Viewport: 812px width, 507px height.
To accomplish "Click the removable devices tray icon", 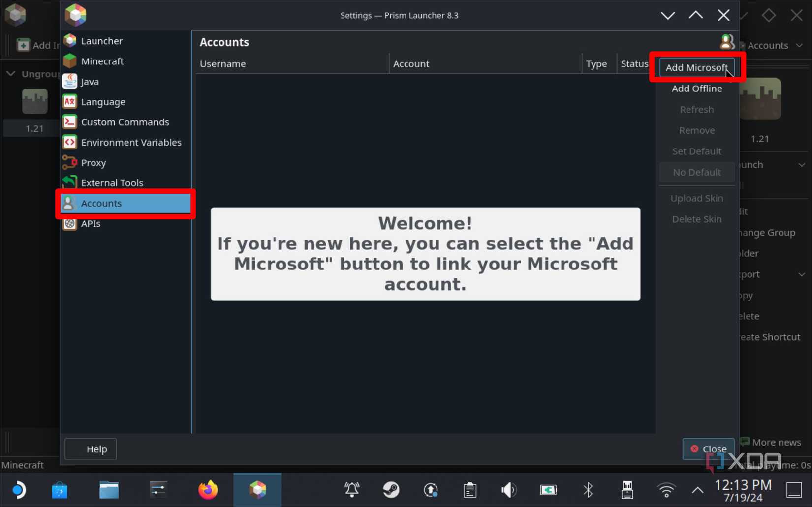I will pos(627,490).
